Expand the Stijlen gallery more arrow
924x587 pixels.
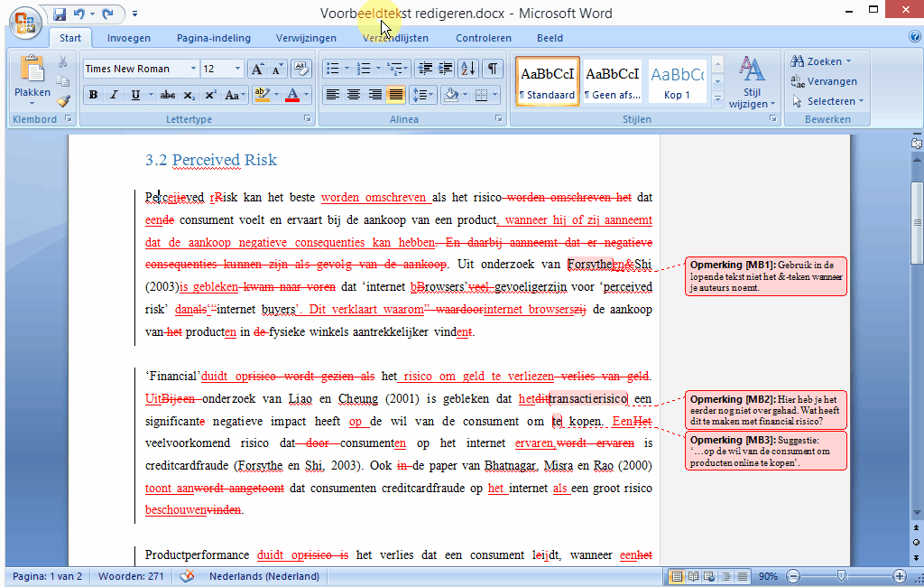[x=717, y=99]
